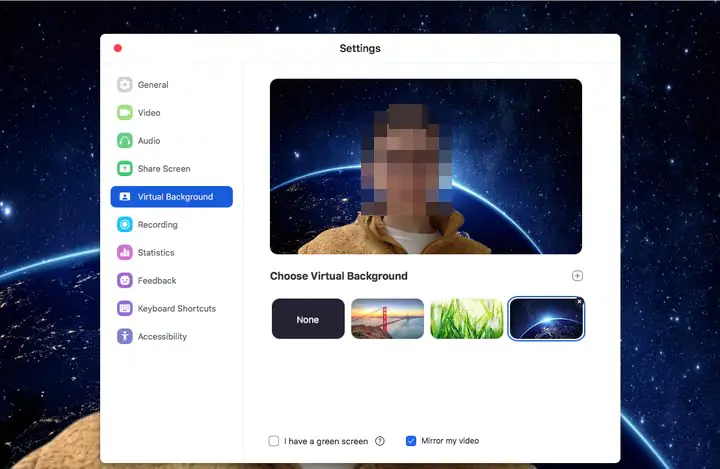The image size is (720, 469).
Task: Click the green Video camera icon
Action: pyautogui.click(x=124, y=113)
